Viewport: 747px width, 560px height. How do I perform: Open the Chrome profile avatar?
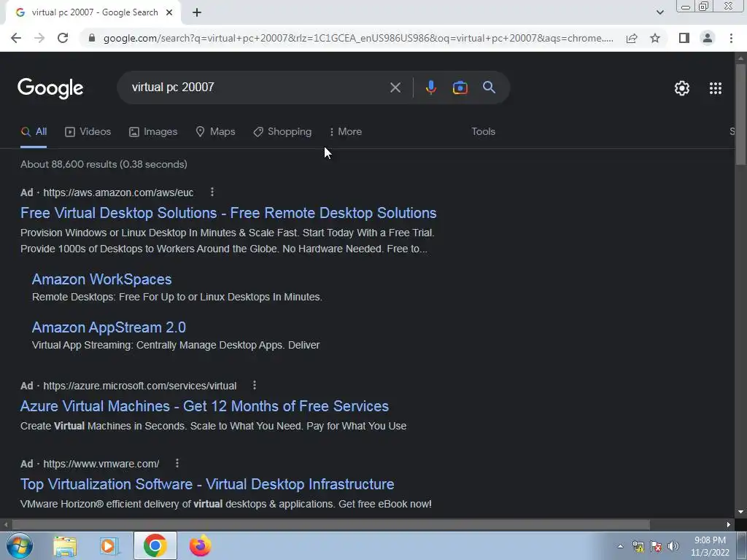708,38
